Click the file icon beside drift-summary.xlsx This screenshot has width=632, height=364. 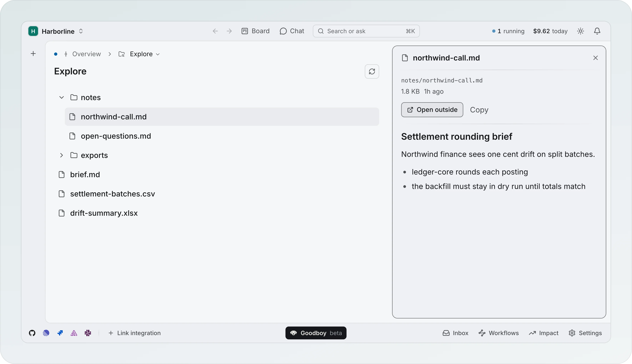pyautogui.click(x=62, y=213)
